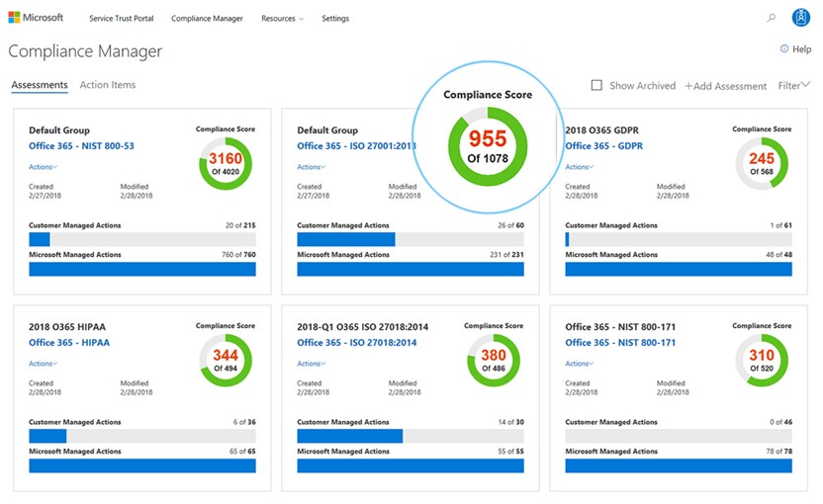The width and height of the screenshot is (823, 504).
Task: Toggle the Show Archived checkbox
Action: coord(596,85)
